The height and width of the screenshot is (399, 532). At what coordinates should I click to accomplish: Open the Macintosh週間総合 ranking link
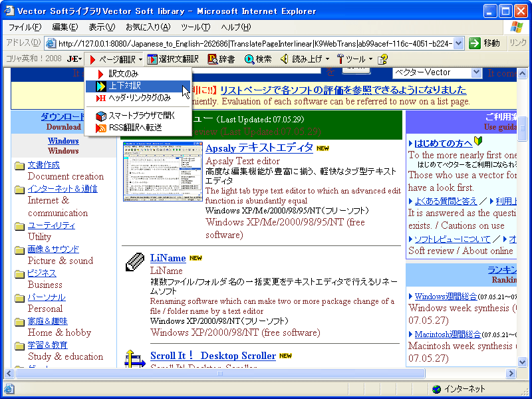(448, 334)
